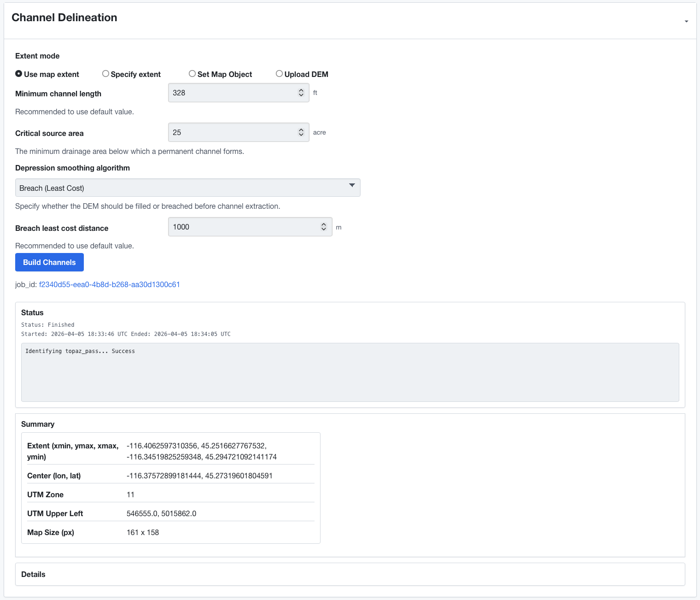Click the Status panel heading
Image resolution: width=700 pixels, height=600 pixels.
(x=32, y=312)
